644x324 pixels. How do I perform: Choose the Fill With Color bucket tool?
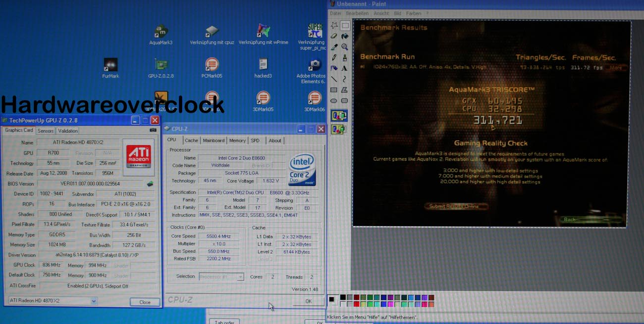345,36
